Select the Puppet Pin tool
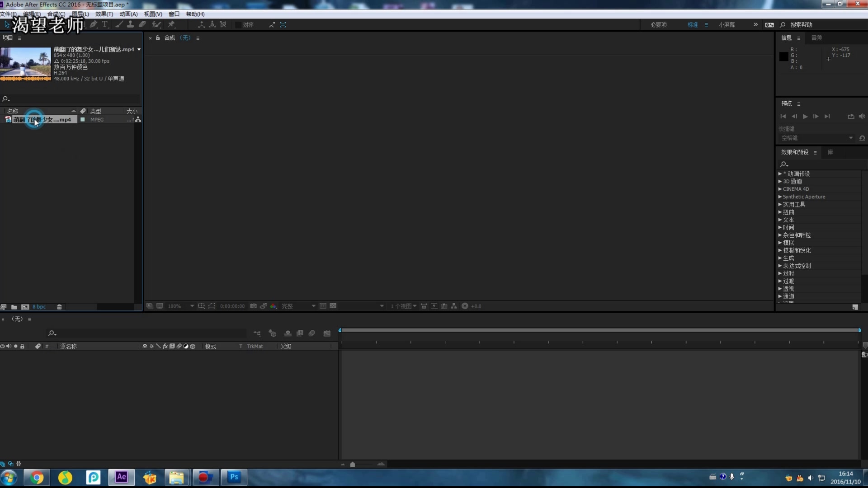The image size is (868, 488). pos(171,24)
